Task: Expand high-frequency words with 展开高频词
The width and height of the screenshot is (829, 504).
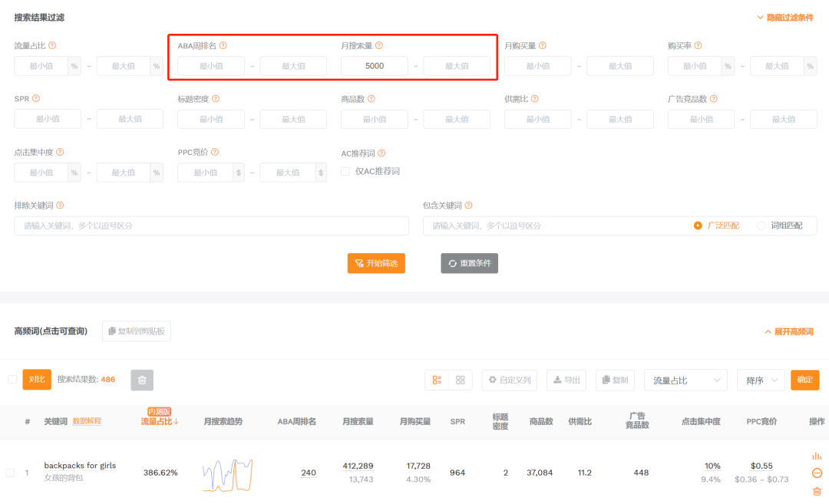Action: click(x=789, y=331)
